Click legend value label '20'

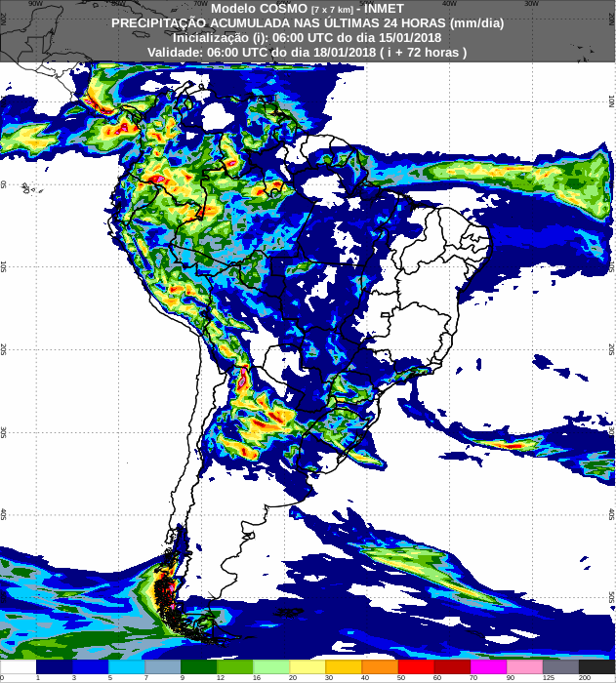click(293, 678)
